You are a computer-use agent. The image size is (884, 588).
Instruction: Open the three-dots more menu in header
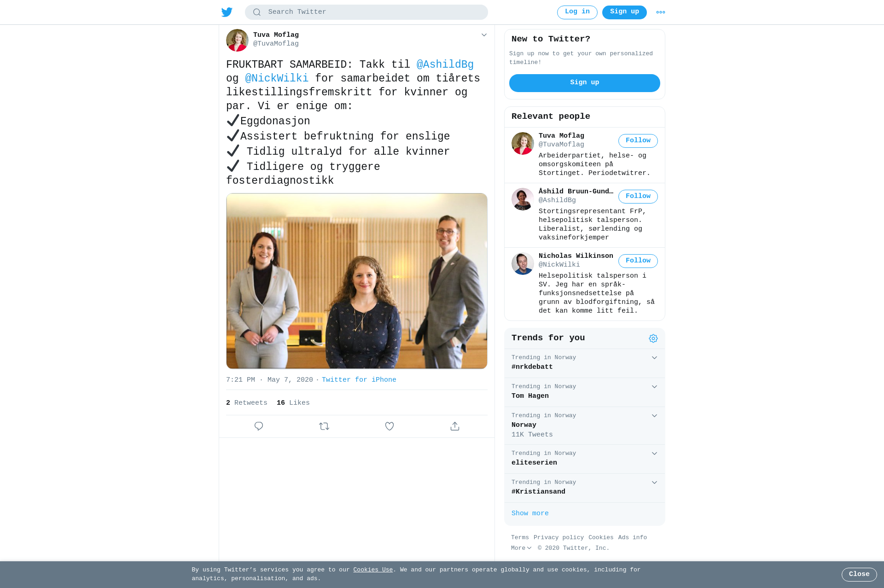[661, 12]
